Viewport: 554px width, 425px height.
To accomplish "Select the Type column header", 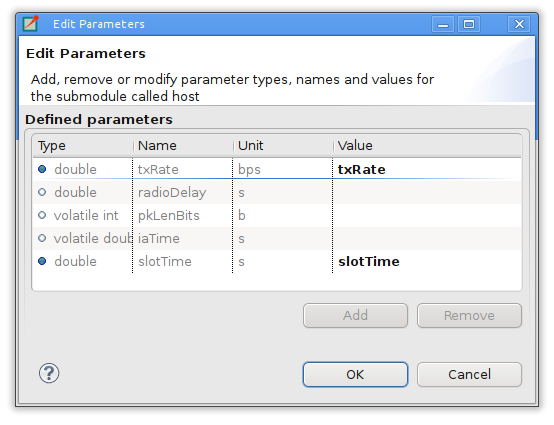I will click(83, 146).
